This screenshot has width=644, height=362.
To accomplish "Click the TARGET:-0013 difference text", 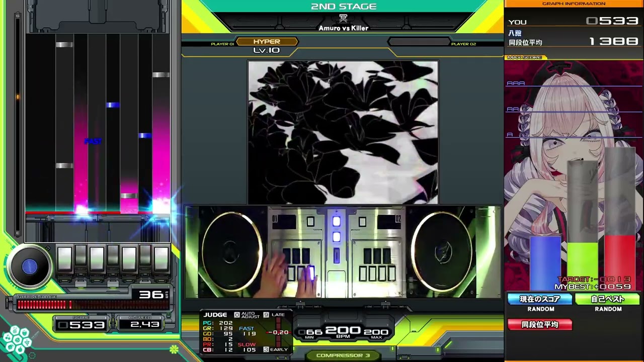I will tap(594, 280).
